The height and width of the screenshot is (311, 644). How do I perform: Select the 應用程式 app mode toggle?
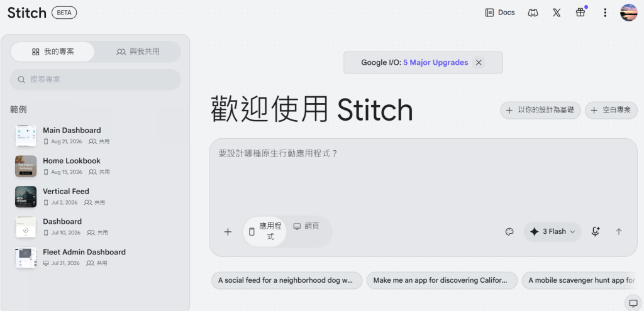265,232
